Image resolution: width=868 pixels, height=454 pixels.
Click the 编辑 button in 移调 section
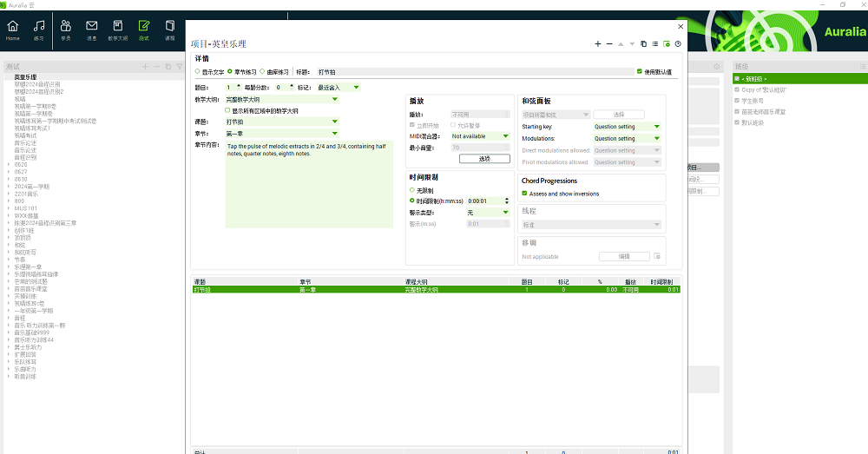(x=624, y=256)
